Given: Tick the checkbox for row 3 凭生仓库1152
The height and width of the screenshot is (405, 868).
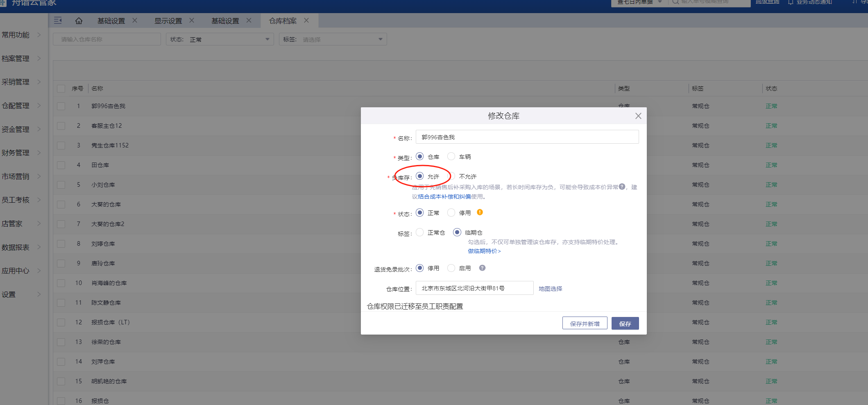Looking at the screenshot, I should tap(61, 145).
